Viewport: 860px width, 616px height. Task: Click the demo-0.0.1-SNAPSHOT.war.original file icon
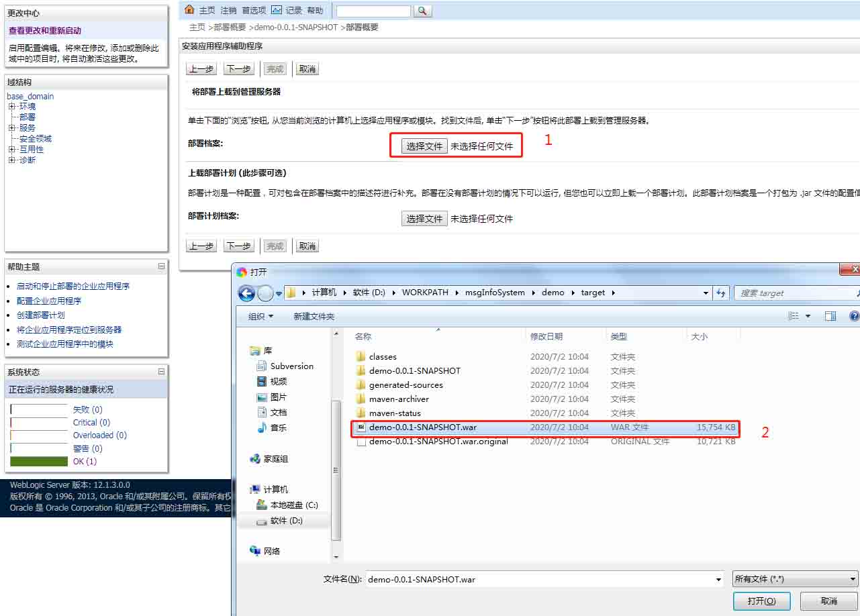361,441
